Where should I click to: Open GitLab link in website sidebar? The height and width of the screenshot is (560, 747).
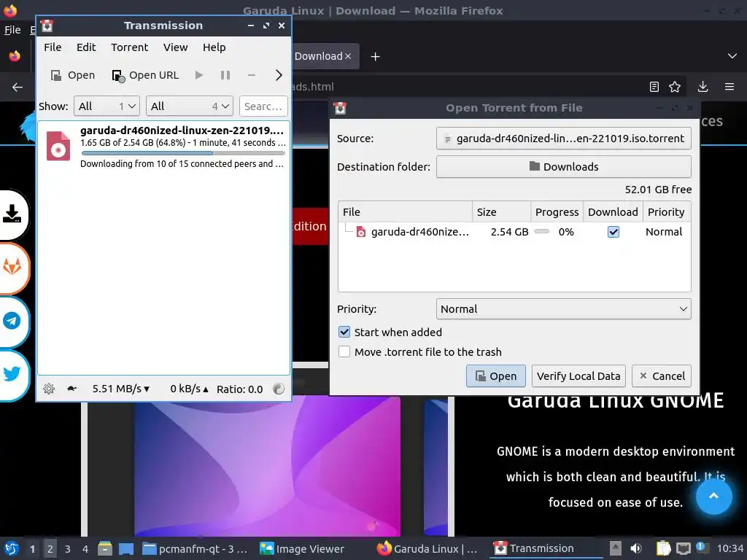[x=12, y=267]
